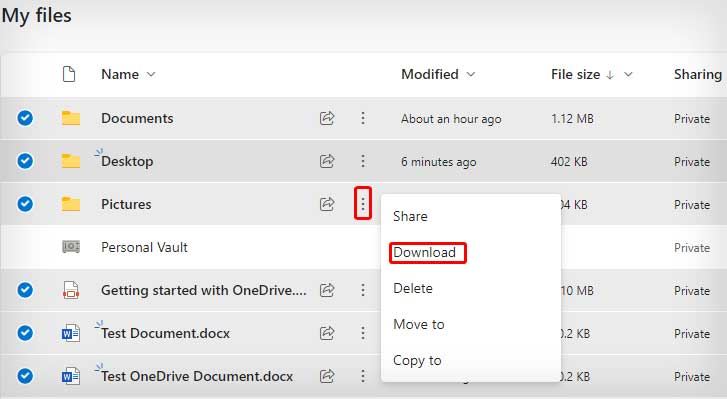Open the Pictures folder icon
Image resolution: width=727 pixels, height=399 pixels.
(x=71, y=204)
